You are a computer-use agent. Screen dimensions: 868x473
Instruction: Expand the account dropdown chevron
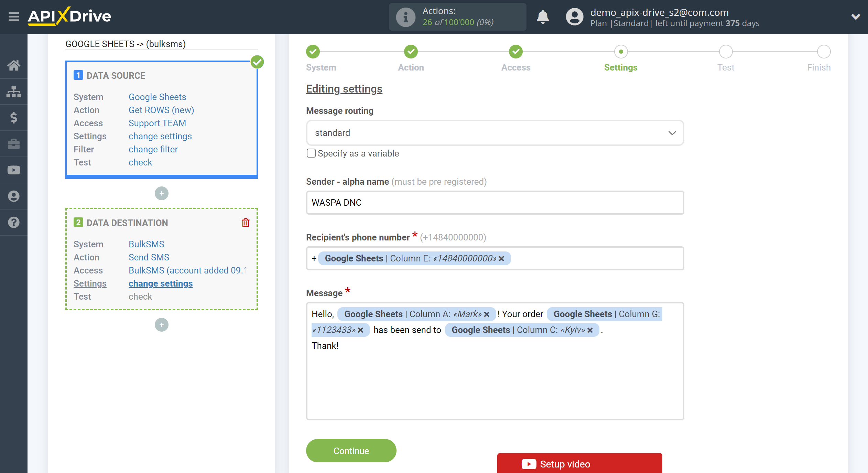click(x=856, y=17)
